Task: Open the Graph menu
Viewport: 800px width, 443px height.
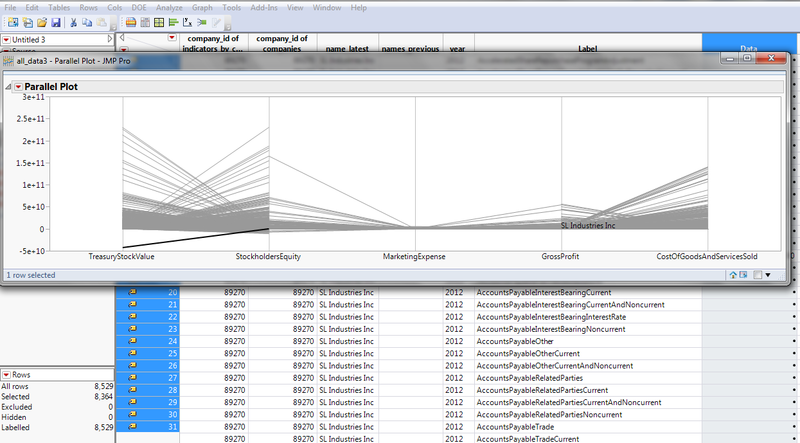Action: pyautogui.click(x=202, y=8)
